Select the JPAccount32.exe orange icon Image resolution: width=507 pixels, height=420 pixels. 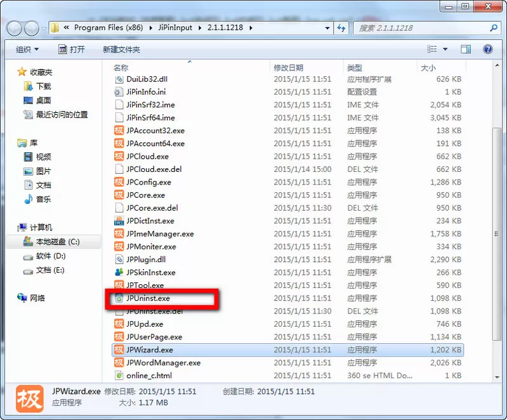click(119, 131)
